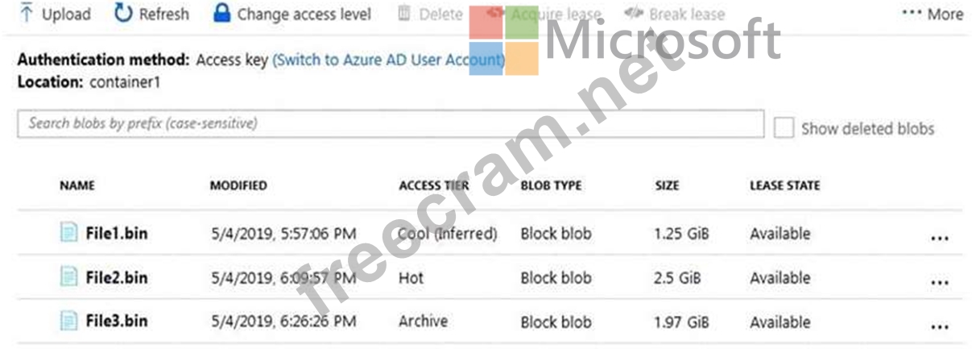Open the More toolbar menu
The image size is (980, 349).
coord(932,14)
